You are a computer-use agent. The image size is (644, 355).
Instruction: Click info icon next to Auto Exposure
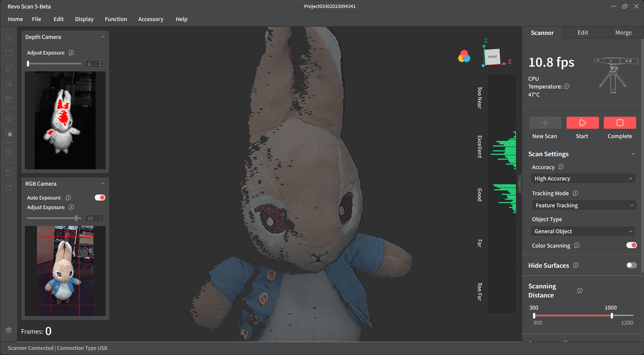pyautogui.click(x=68, y=198)
